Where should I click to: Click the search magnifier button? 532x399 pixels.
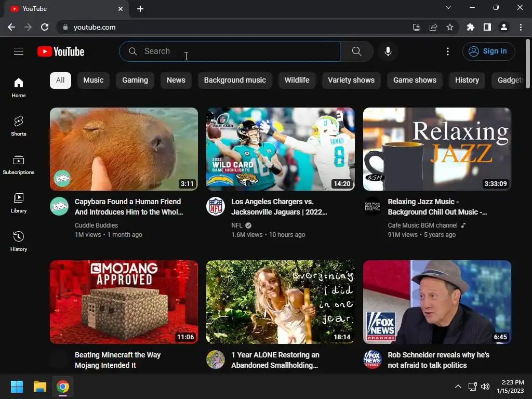click(356, 51)
